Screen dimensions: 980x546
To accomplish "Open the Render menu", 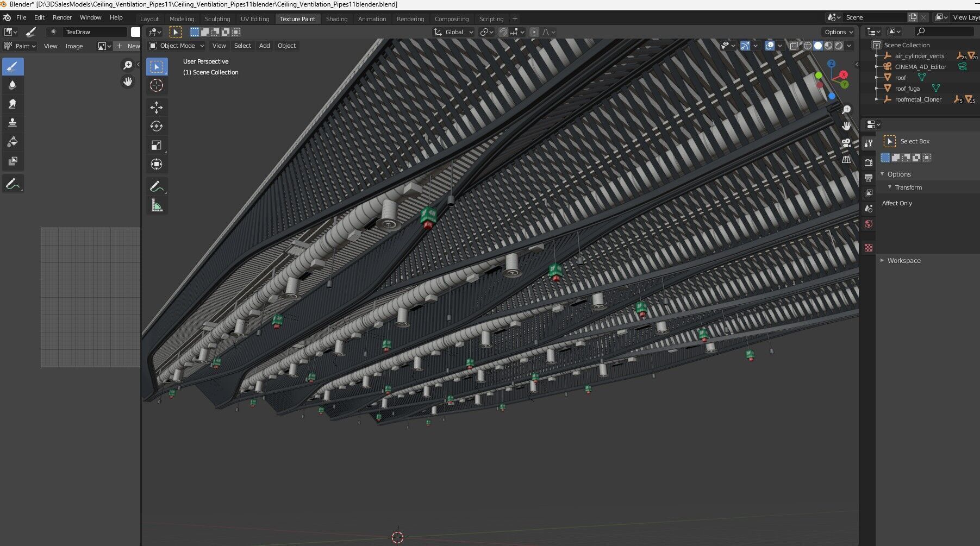I will tap(62, 17).
